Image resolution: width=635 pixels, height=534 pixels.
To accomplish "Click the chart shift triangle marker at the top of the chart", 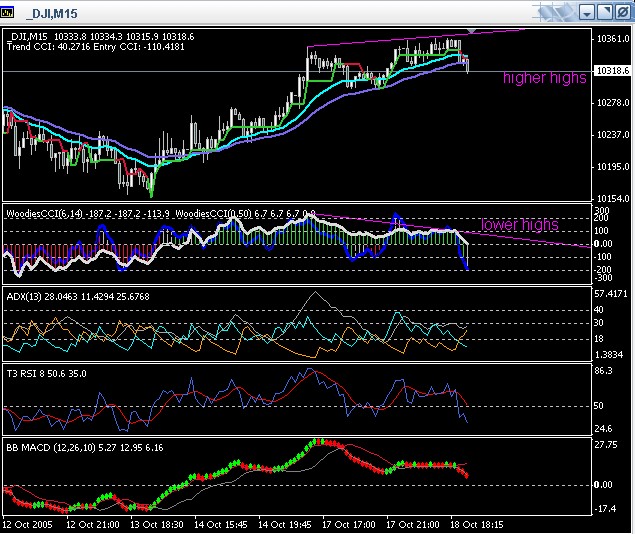I will click(471, 31).
